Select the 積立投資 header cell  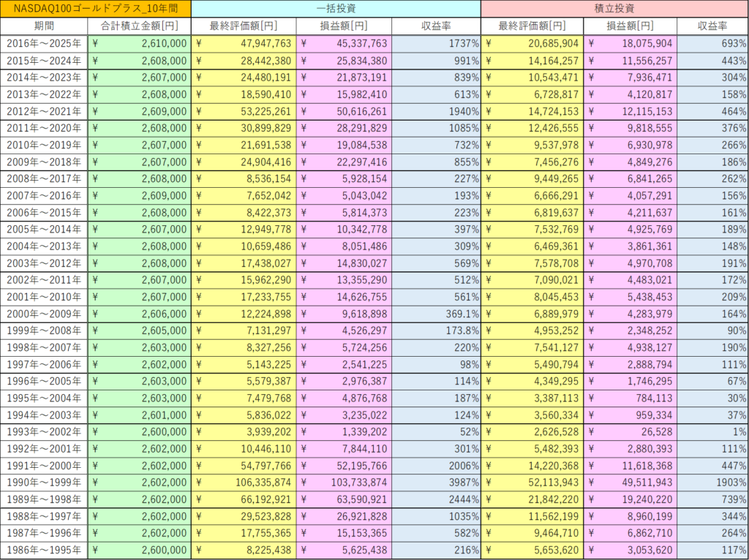click(614, 9)
